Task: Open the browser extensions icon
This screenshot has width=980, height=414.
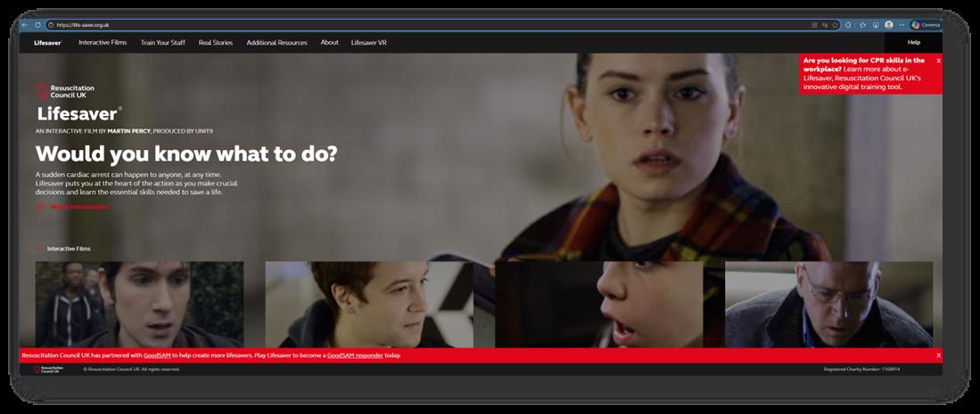Action: (x=848, y=25)
